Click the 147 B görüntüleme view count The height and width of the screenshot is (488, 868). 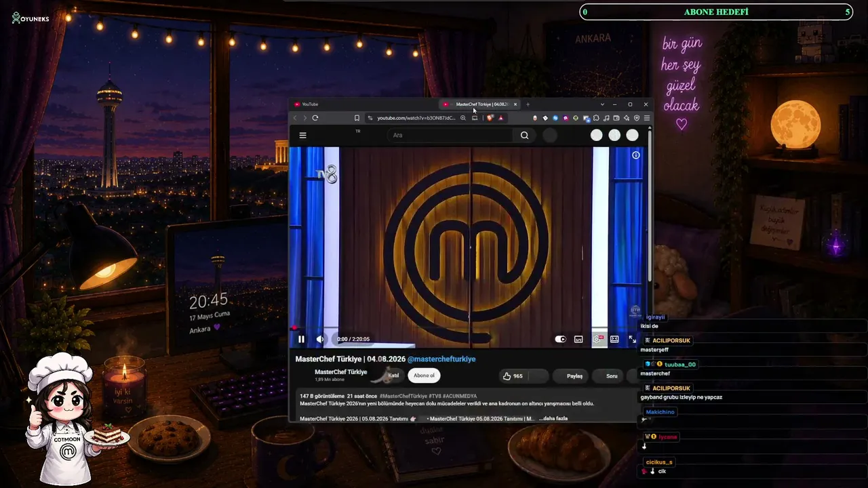[321, 396]
